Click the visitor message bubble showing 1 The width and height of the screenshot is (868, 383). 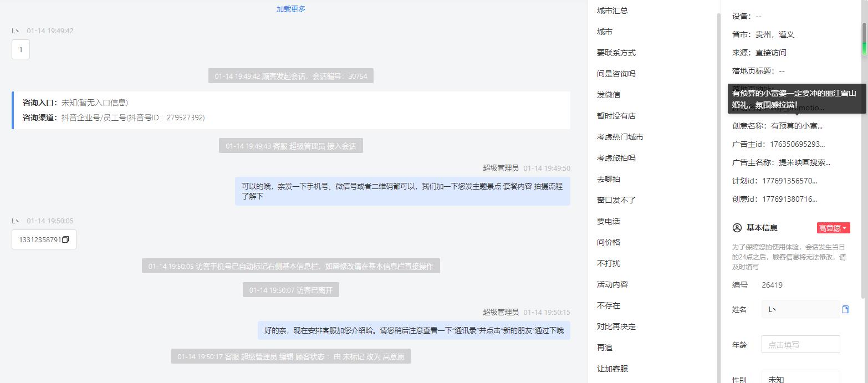[x=21, y=49]
